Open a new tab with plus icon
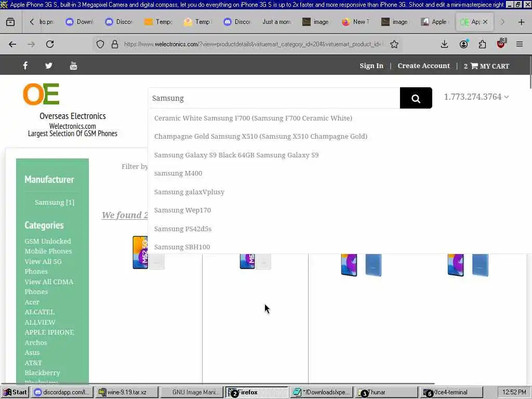The image size is (532, 399). pos(522,22)
